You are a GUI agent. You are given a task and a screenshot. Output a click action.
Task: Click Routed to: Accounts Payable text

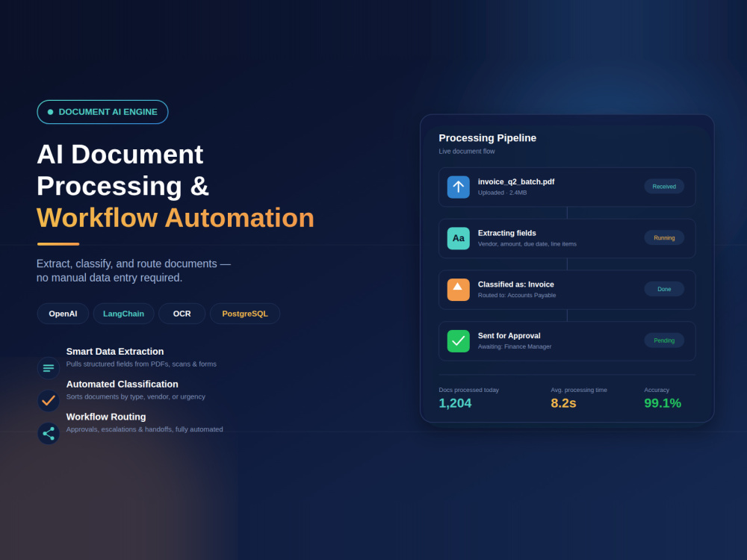tap(517, 296)
